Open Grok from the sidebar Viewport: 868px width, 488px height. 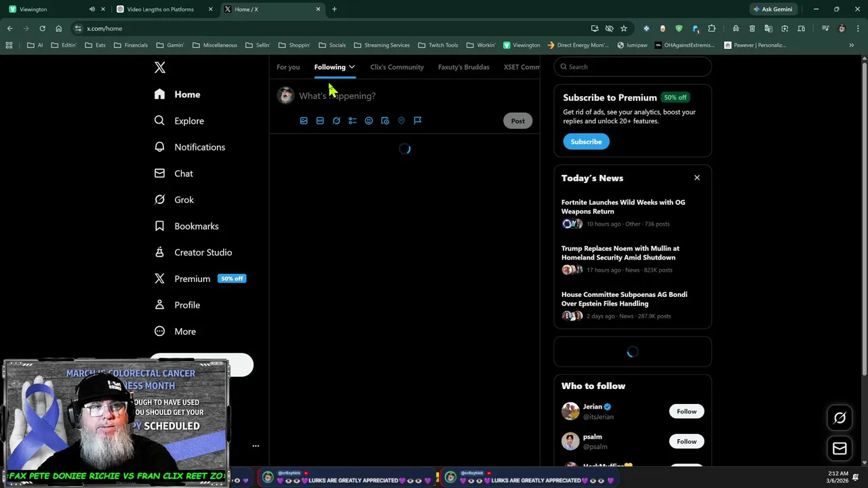[174, 200]
